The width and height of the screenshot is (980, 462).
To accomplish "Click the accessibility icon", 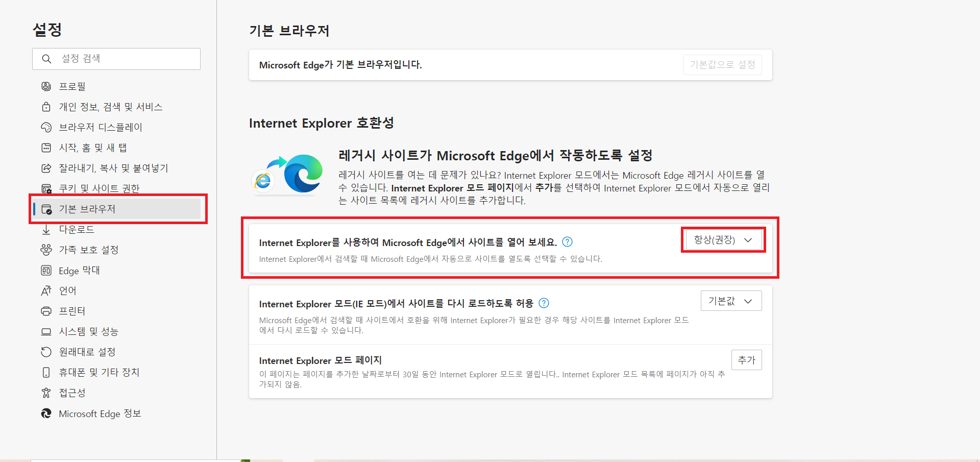I will click(46, 393).
